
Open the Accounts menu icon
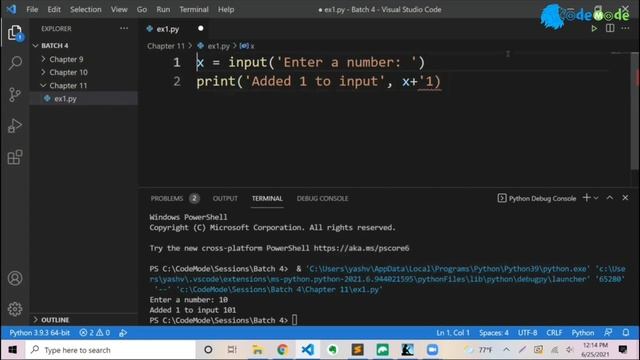click(15, 278)
